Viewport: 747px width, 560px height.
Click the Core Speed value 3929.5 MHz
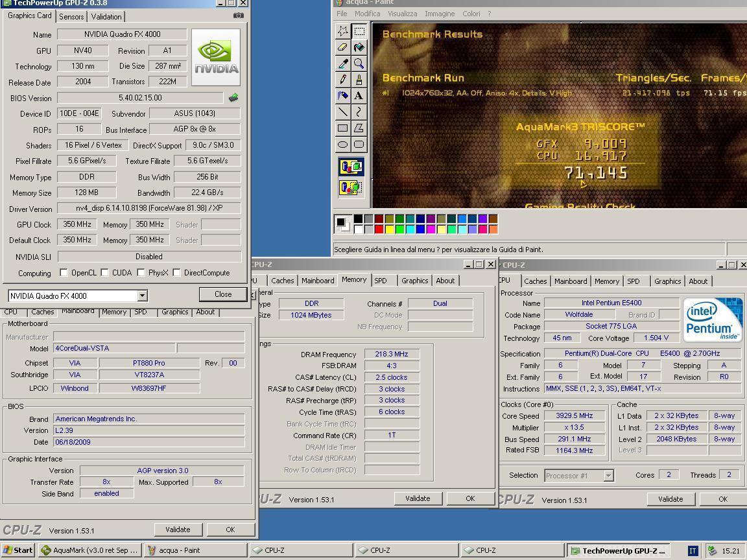[574, 415]
